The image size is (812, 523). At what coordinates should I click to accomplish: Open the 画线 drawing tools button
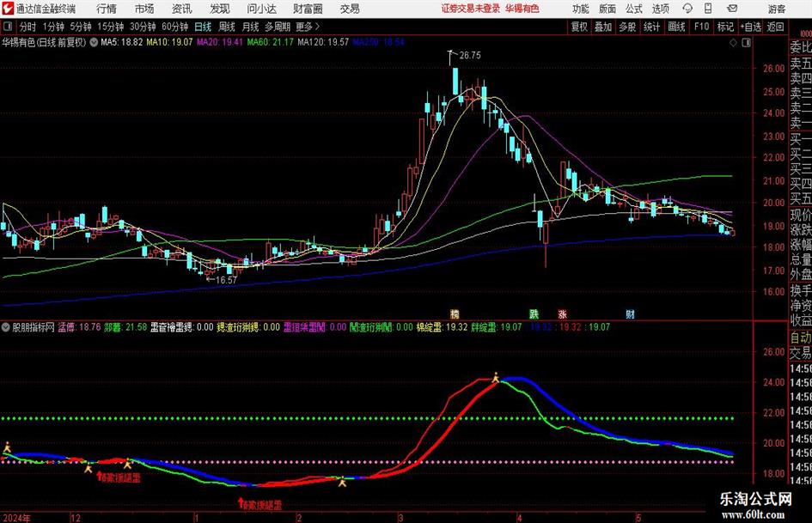[676, 27]
